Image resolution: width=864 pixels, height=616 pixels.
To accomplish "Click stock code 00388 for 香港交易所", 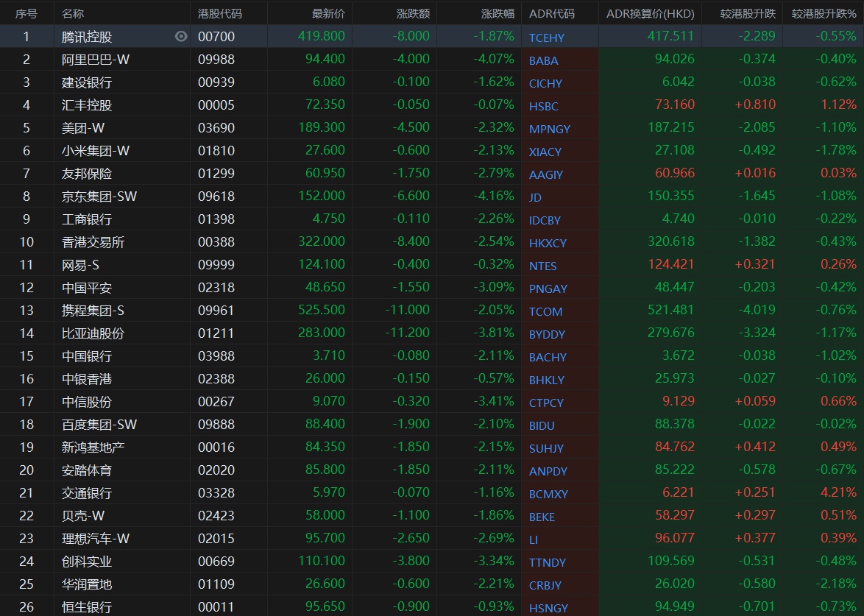I will pyautogui.click(x=216, y=242).
